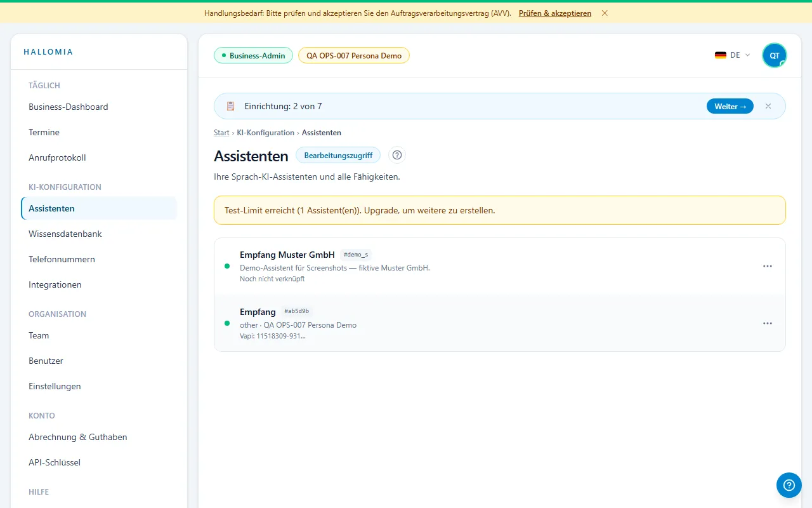Image resolution: width=812 pixels, height=508 pixels.
Task: Click the Bearbeitungszugriff badge
Action: (x=338, y=155)
